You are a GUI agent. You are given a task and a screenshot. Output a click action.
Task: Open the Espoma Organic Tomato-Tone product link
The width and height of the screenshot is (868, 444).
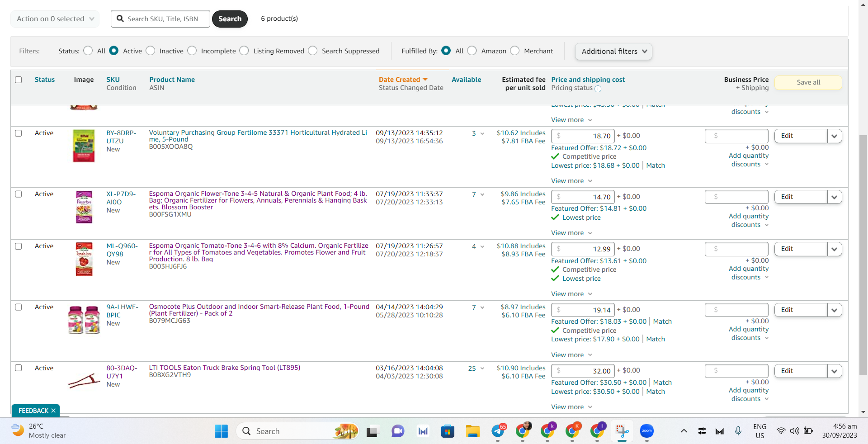(259, 252)
